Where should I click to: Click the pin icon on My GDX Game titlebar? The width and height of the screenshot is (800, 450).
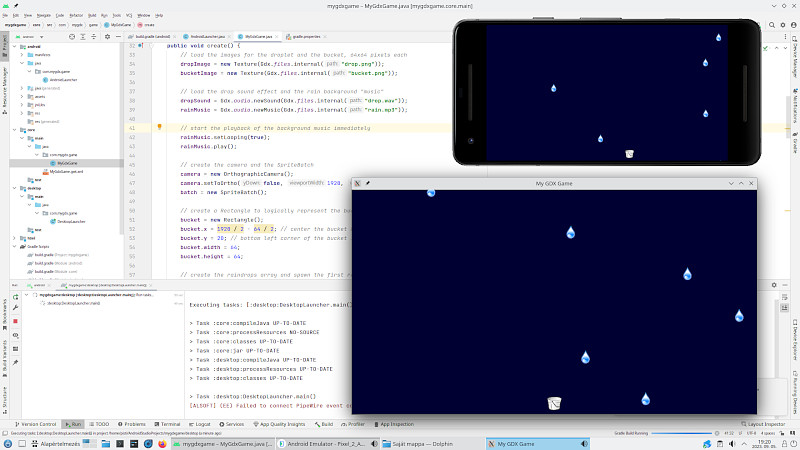tap(368, 183)
